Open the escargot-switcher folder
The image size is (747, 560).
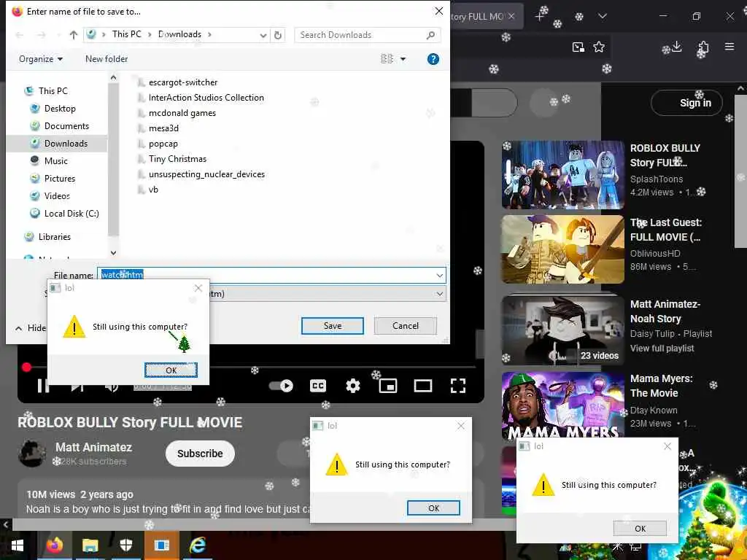183,82
